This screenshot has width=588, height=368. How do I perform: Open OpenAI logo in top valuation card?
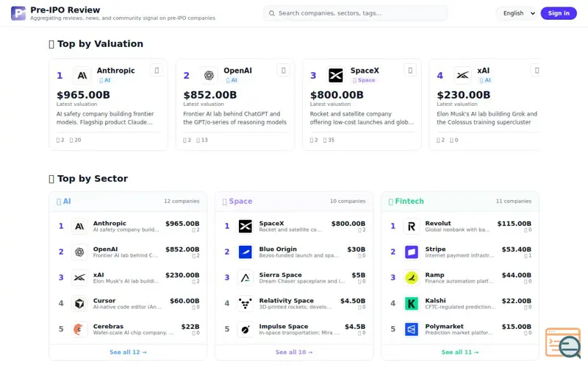click(x=209, y=76)
